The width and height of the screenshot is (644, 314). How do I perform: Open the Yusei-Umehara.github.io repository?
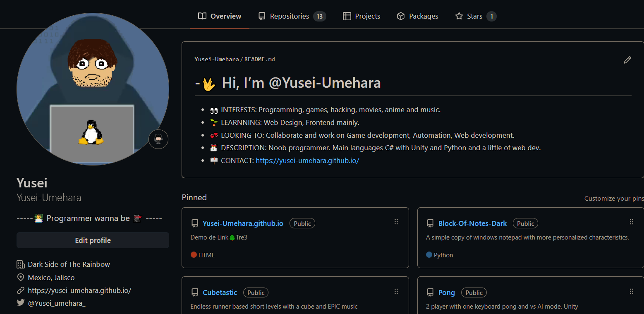pos(243,223)
